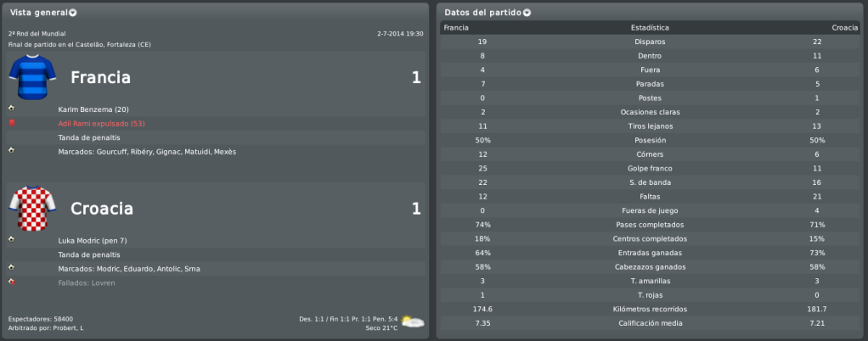Screen dimensions: 868x341
Task: Open the Vista general dropdown arrow
Action: click(x=73, y=13)
